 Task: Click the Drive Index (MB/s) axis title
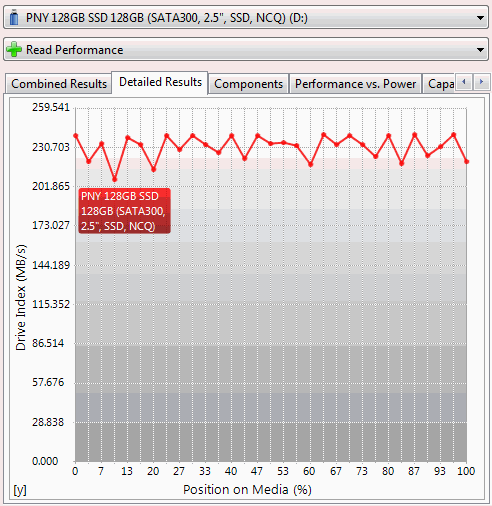(x=21, y=297)
